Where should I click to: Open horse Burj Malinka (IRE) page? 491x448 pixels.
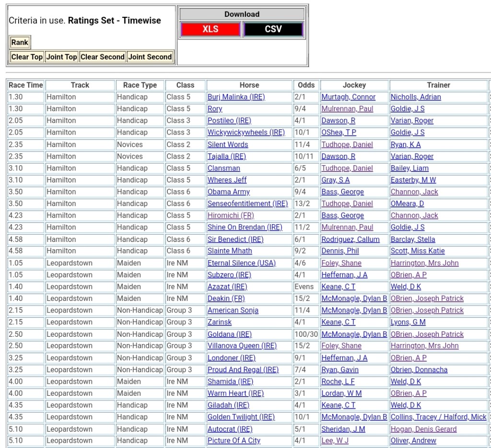(x=236, y=97)
